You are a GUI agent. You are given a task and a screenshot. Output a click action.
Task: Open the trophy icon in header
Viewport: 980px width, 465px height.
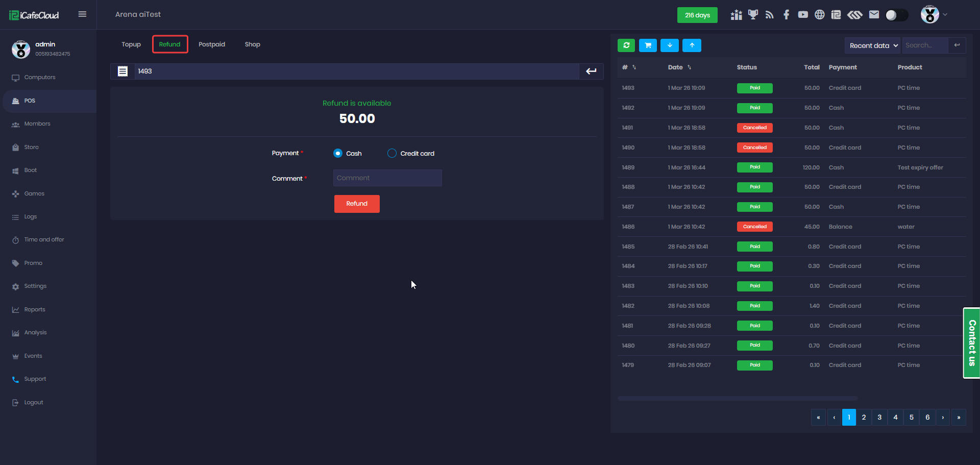click(753, 15)
